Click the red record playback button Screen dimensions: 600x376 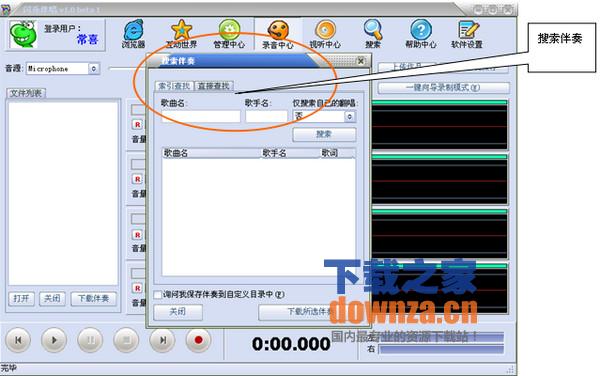198,340
